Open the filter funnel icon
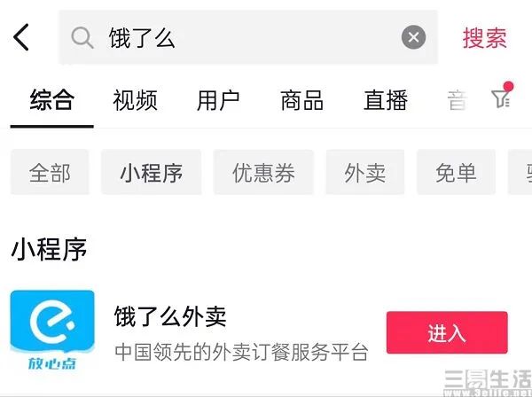 (502, 96)
